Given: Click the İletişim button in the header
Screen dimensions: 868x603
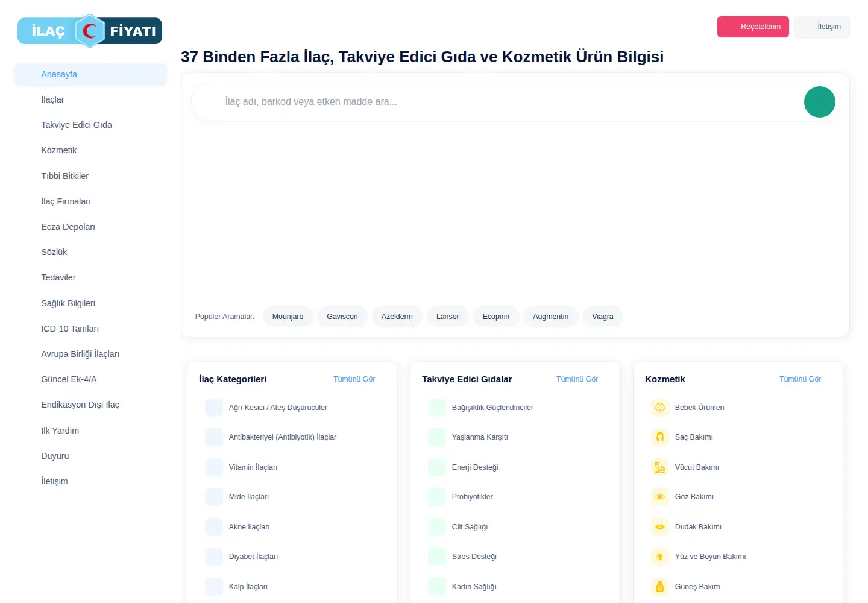Looking at the screenshot, I should point(822,27).
